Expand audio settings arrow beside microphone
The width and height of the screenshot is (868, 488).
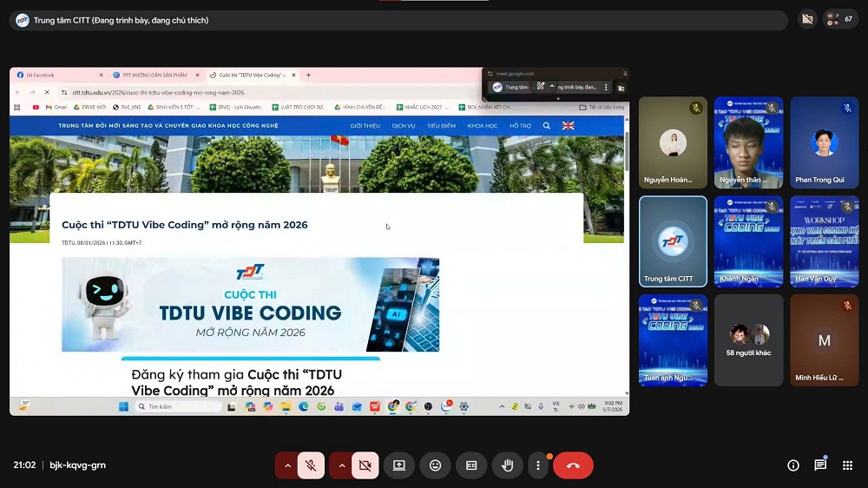pos(287,465)
